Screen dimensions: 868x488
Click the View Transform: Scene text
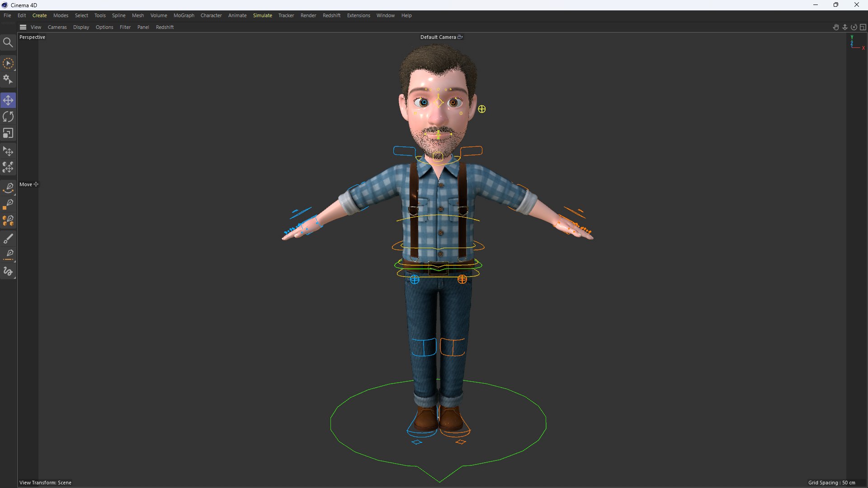45,483
